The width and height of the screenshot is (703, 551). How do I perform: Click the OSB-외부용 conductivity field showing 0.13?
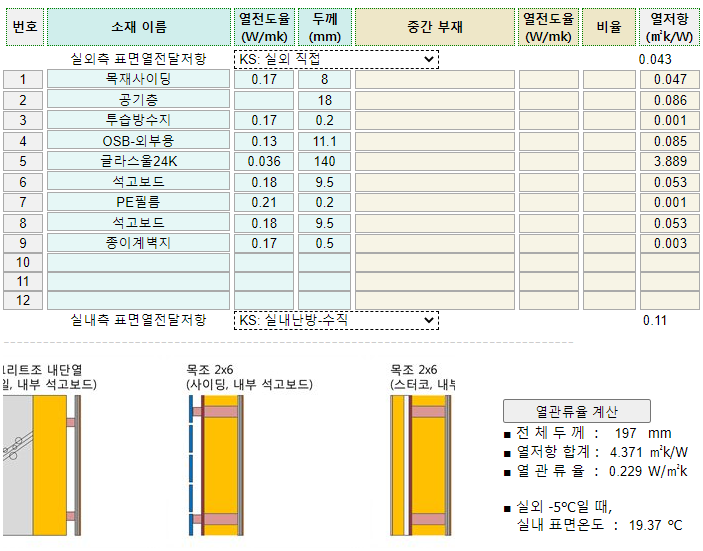click(x=264, y=141)
